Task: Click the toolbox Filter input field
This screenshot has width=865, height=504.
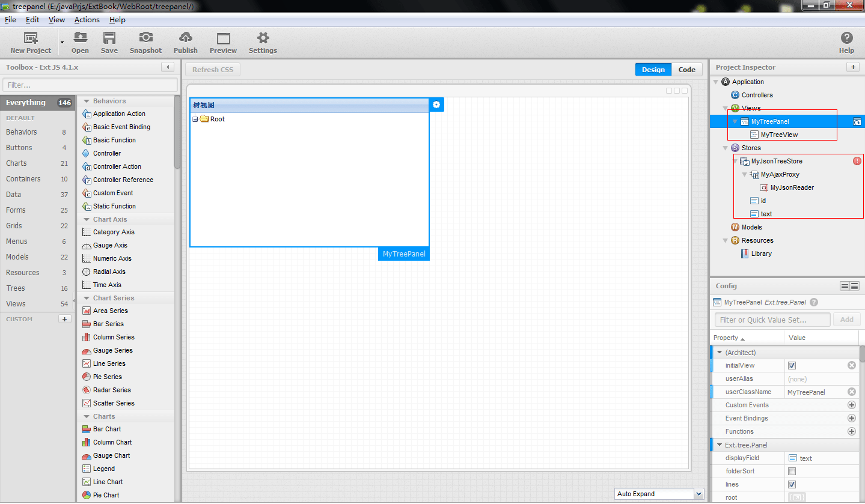Action: pyautogui.click(x=89, y=85)
